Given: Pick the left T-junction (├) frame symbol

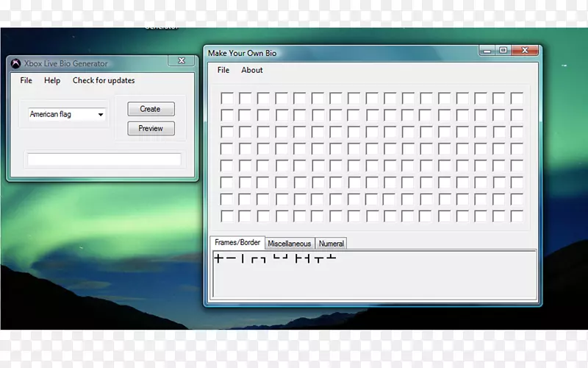Looking at the screenshot, I should (x=298, y=258).
